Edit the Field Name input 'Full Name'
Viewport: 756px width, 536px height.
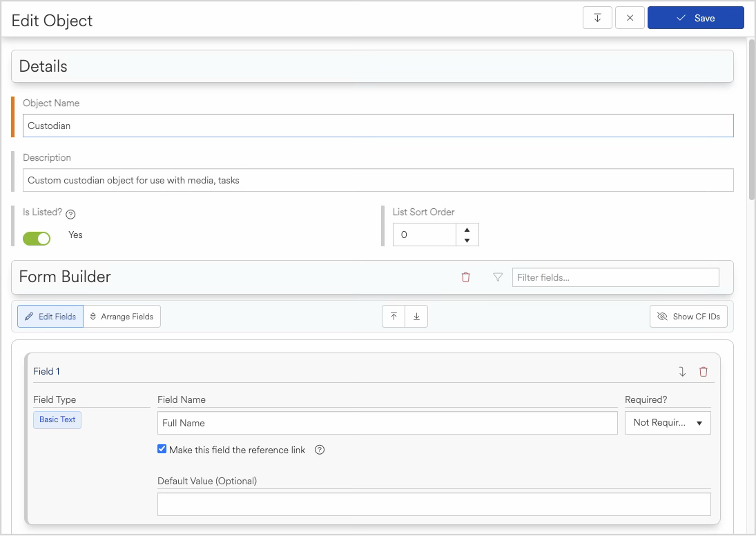(x=387, y=423)
